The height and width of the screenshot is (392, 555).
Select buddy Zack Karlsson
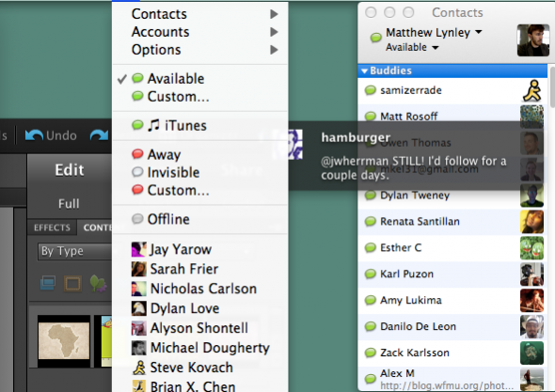click(452, 353)
